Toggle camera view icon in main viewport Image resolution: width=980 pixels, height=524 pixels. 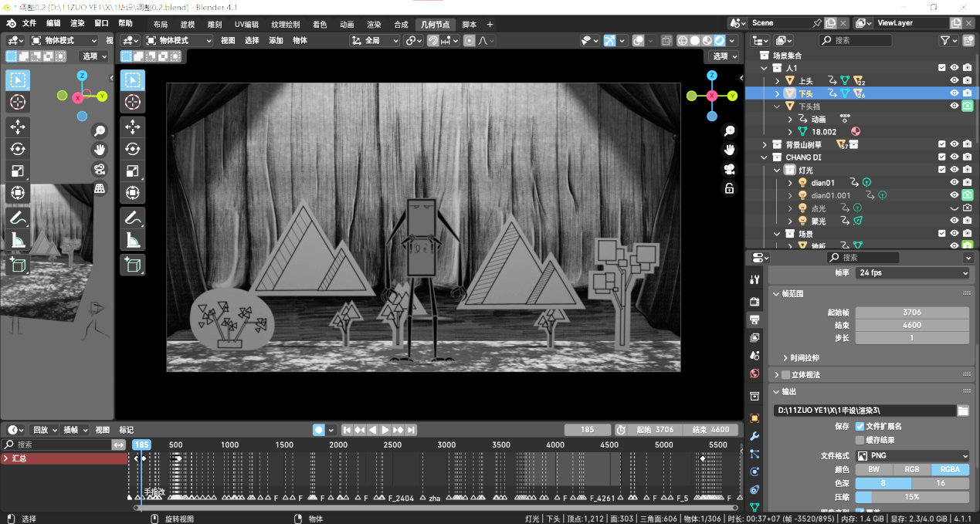pyautogui.click(x=729, y=169)
